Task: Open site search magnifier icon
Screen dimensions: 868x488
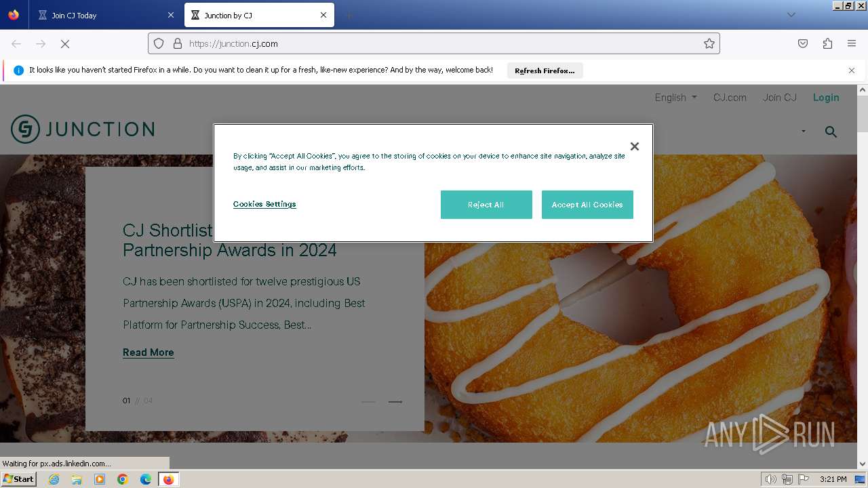Action: (831, 131)
